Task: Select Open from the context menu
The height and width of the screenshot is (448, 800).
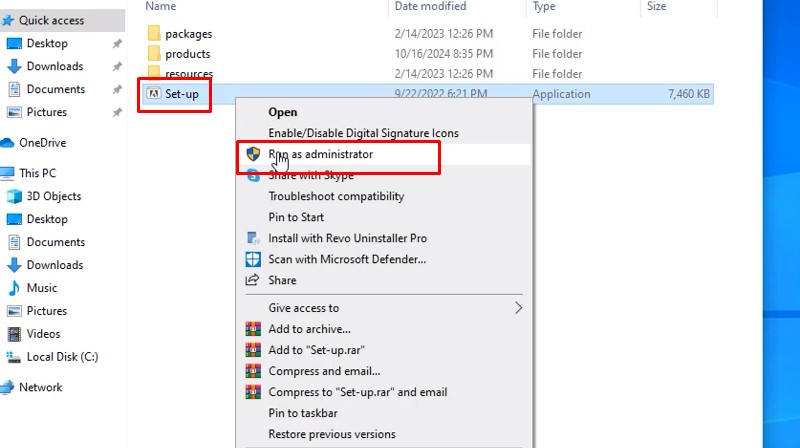Action: click(x=283, y=113)
